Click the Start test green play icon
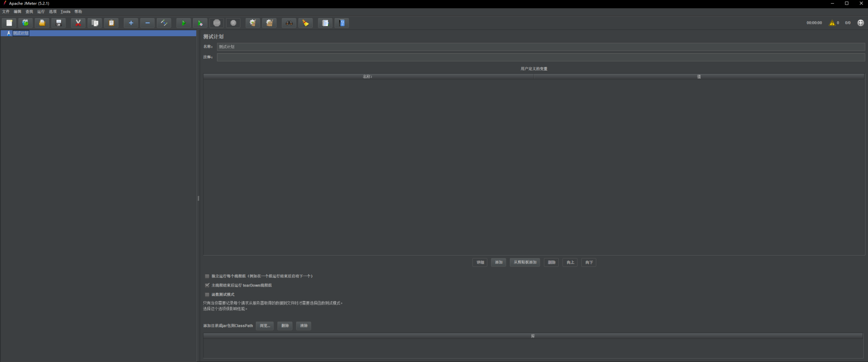The width and height of the screenshot is (868, 362). [183, 23]
